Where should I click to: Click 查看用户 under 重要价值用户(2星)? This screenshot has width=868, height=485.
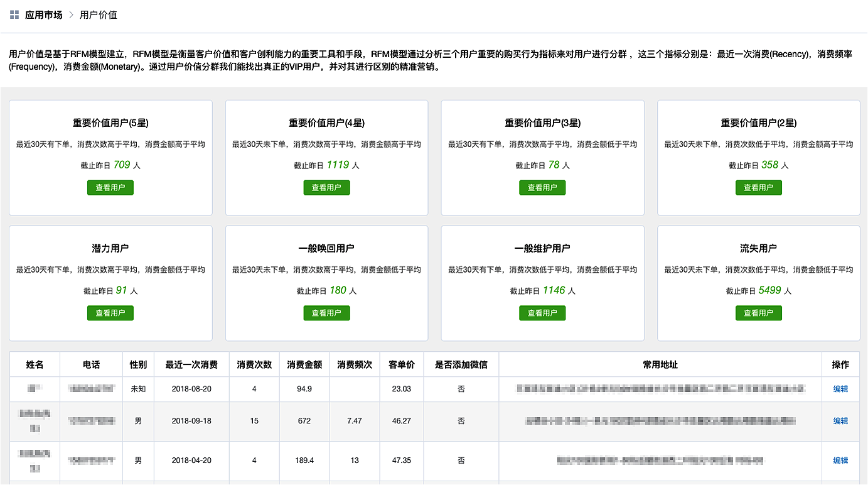(758, 187)
